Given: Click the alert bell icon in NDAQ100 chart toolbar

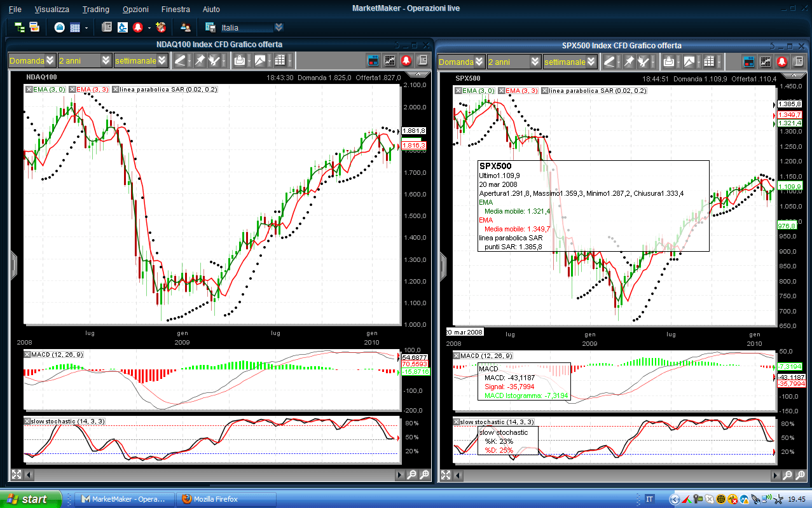Looking at the screenshot, I should 405,61.
